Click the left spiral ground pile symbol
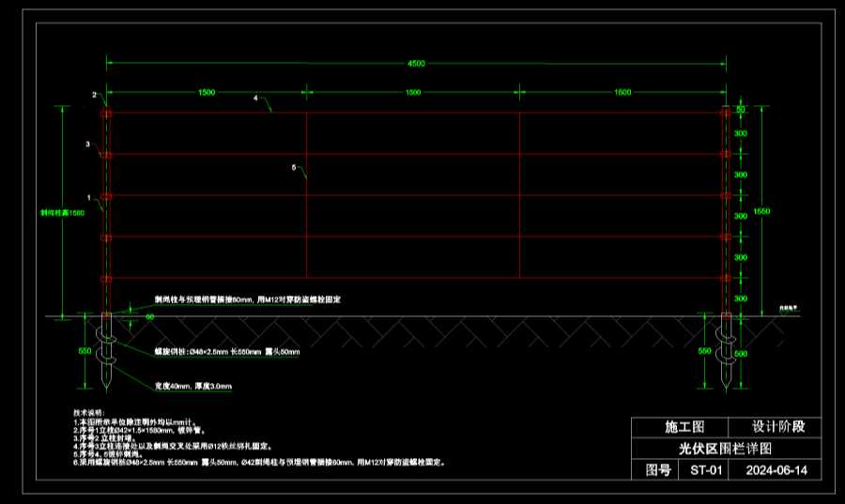 pyautogui.click(x=106, y=352)
